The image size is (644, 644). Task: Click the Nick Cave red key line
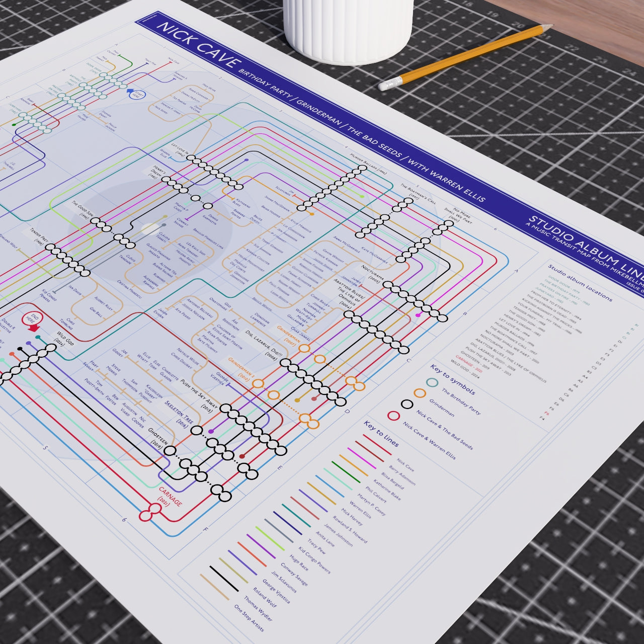[x=377, y=445]
